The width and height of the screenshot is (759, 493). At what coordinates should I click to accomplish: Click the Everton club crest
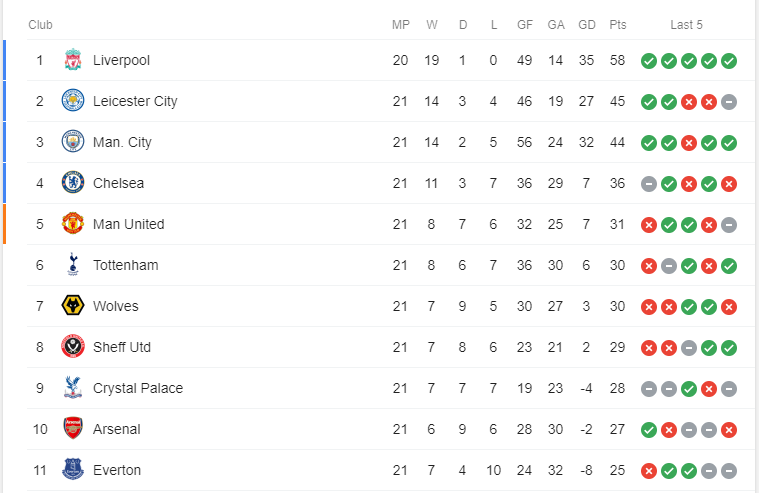point(73,470)
